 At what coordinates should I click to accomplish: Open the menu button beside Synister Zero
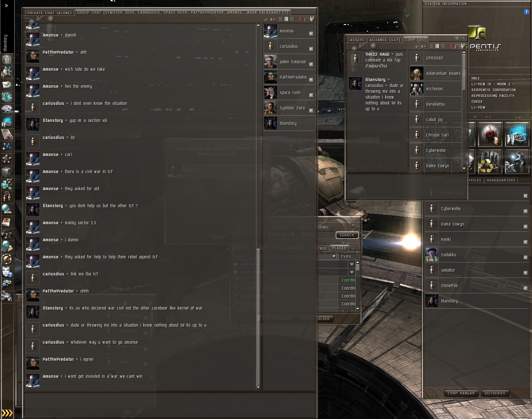click(x=311, y=110)
